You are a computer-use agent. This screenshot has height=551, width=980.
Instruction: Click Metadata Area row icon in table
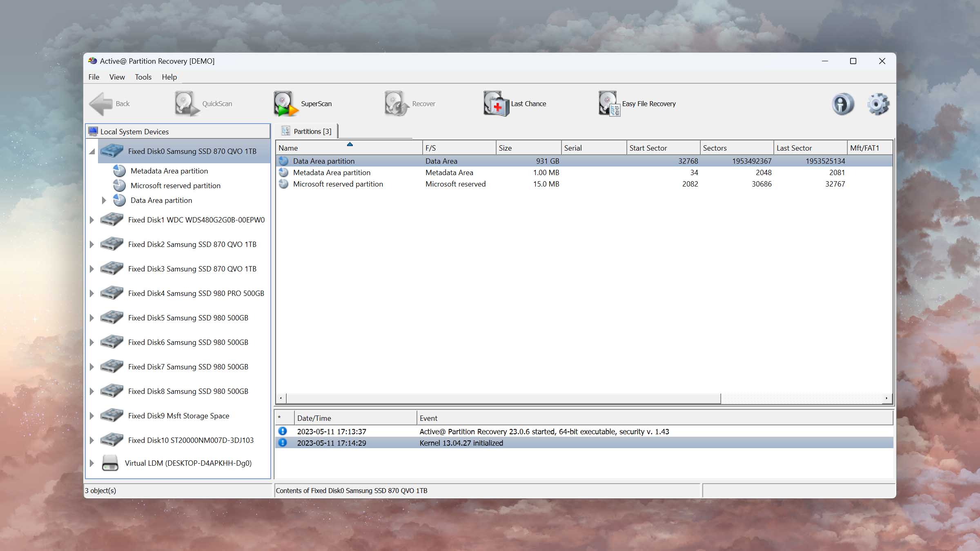click(x=283, y=172)
